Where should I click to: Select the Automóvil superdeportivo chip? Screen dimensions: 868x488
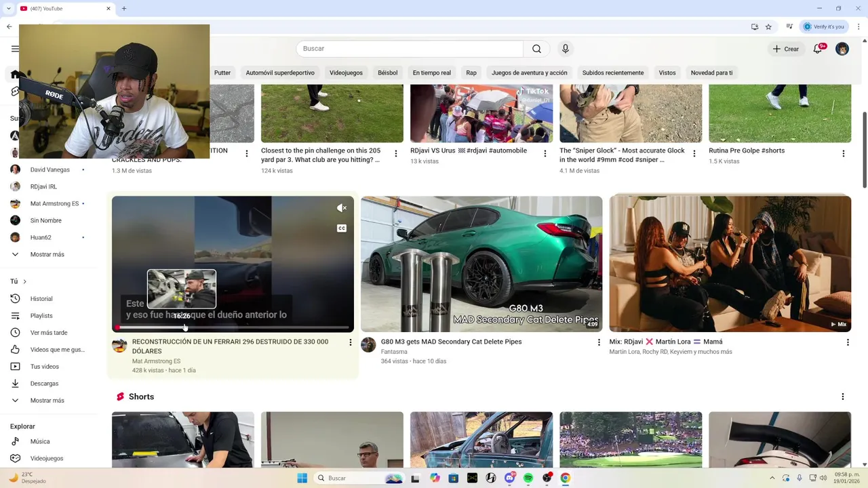point(280,73)
